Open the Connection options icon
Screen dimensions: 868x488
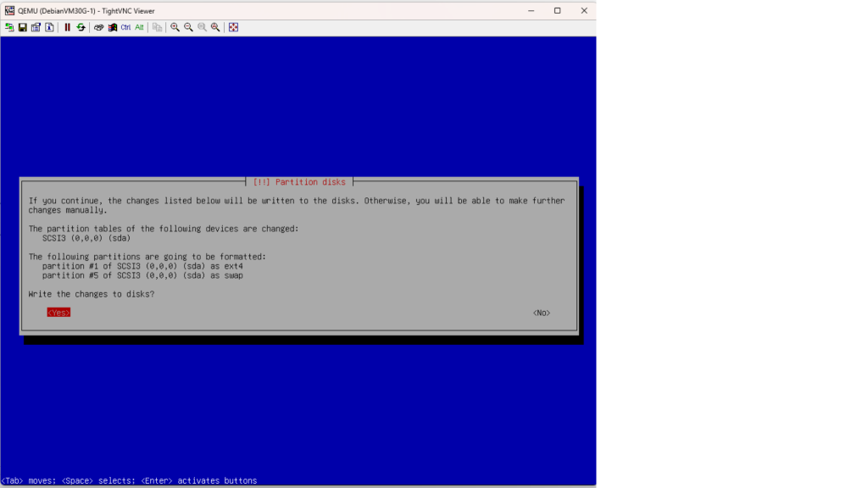click(36, 27)
